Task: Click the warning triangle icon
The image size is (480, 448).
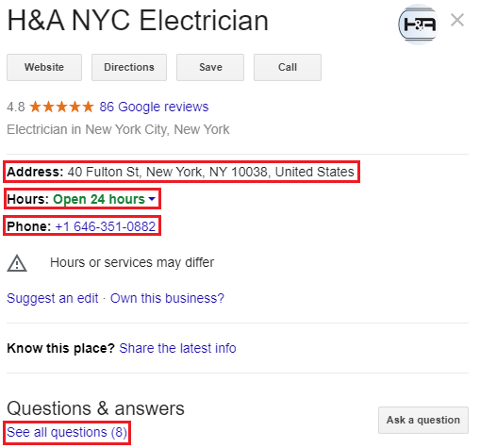Action: [17, 263]
